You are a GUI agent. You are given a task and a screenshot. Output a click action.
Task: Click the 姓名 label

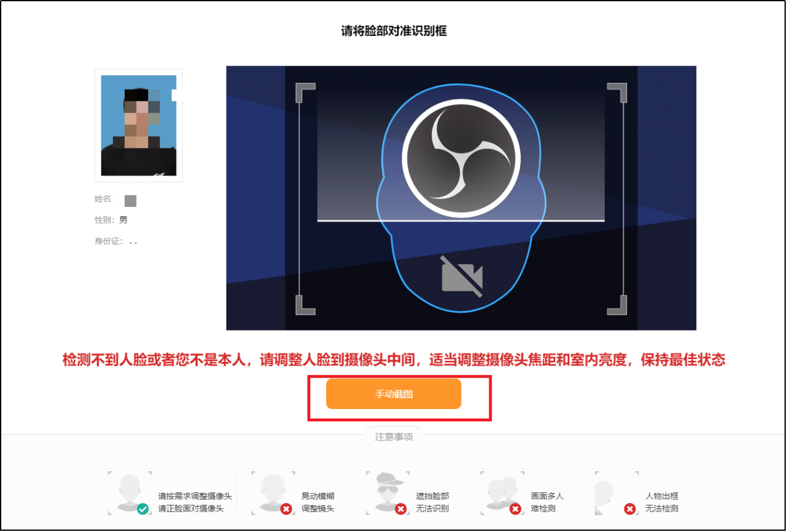[x=104, y=199]
